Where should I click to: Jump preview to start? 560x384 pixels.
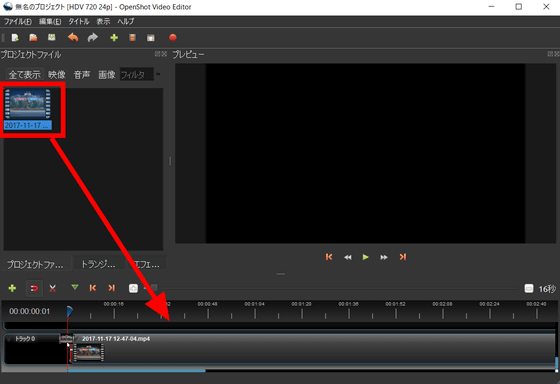point(329,257)
